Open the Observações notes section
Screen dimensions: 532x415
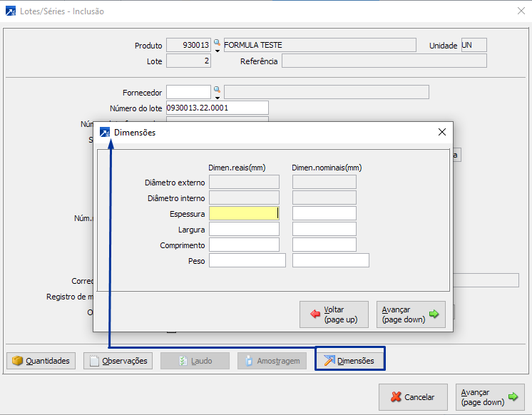point(118,361)
